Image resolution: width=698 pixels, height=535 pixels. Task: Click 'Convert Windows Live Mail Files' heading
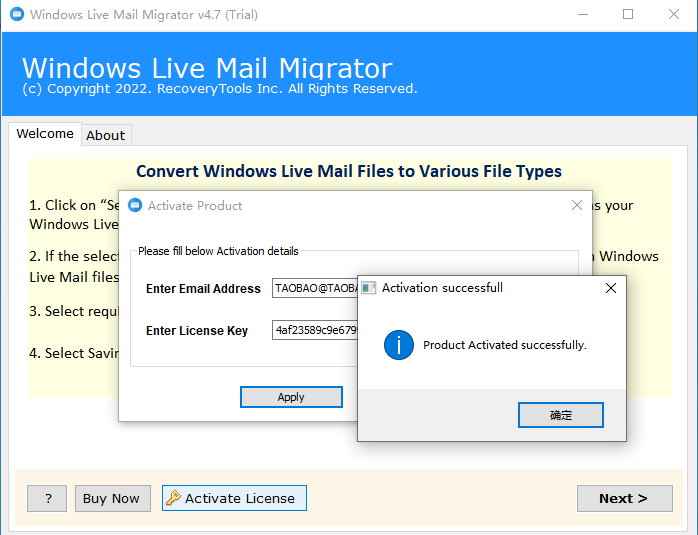coord(349,171)
